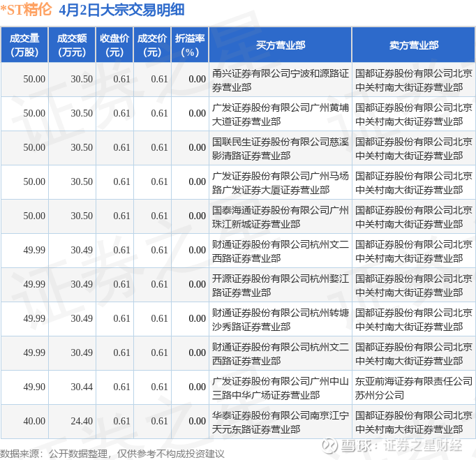Click 49.99 volume in the 开源证券 row
This screenshot has height=460, width=476.
tap(34, 285)
